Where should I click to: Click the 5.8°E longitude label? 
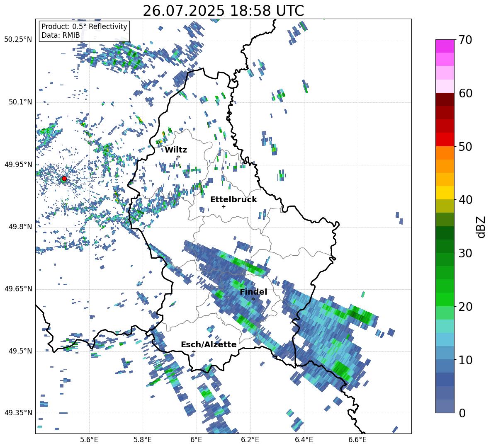click(x=143, y=440)
